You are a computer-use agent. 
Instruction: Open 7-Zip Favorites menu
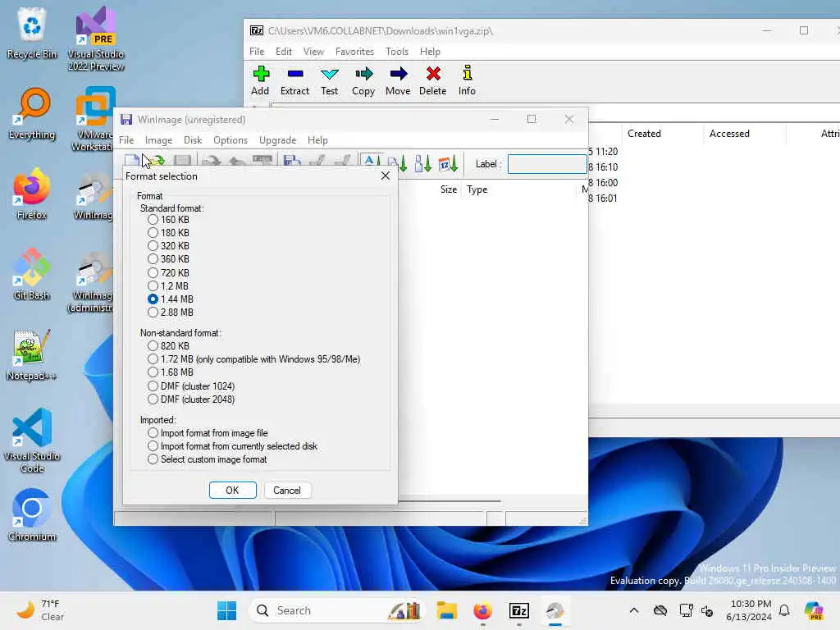(354, 52)
